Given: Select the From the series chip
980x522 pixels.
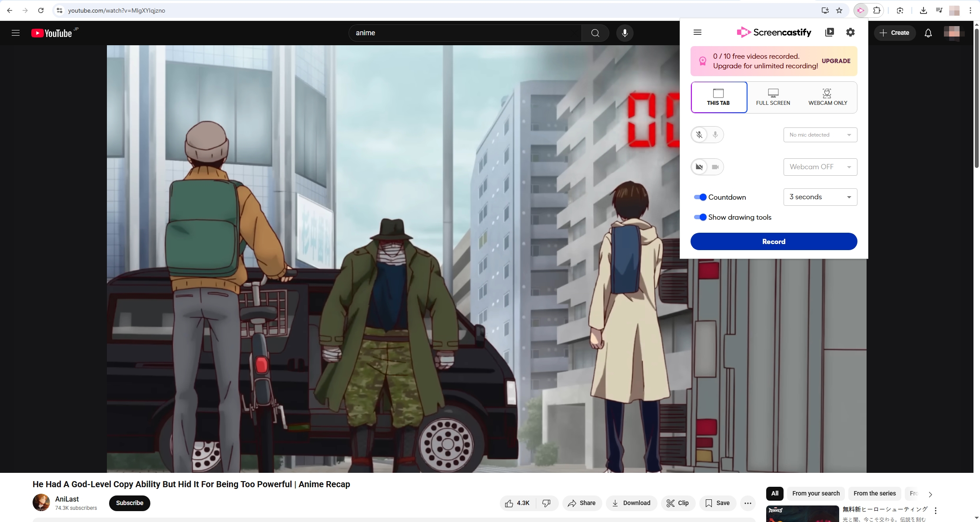Looking at the screenshot, I should (x=874, y=493).
